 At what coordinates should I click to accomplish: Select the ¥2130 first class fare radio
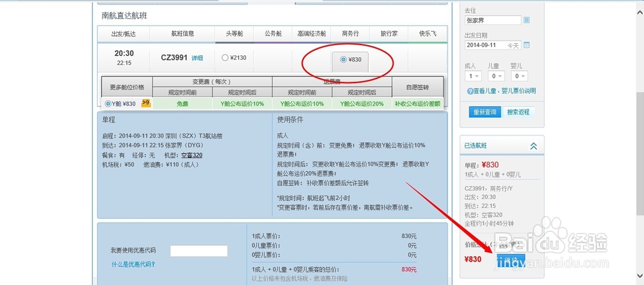tap(225, 58)
